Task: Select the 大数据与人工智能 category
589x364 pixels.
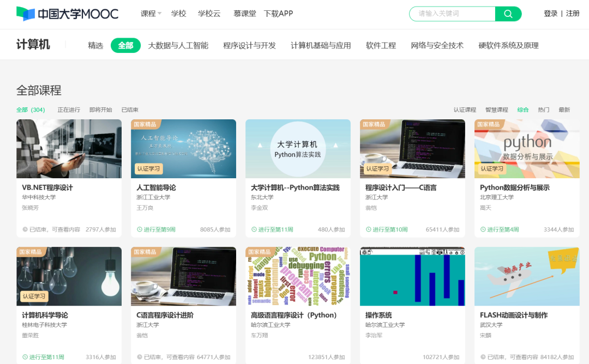Action: (x=178, y=45)
